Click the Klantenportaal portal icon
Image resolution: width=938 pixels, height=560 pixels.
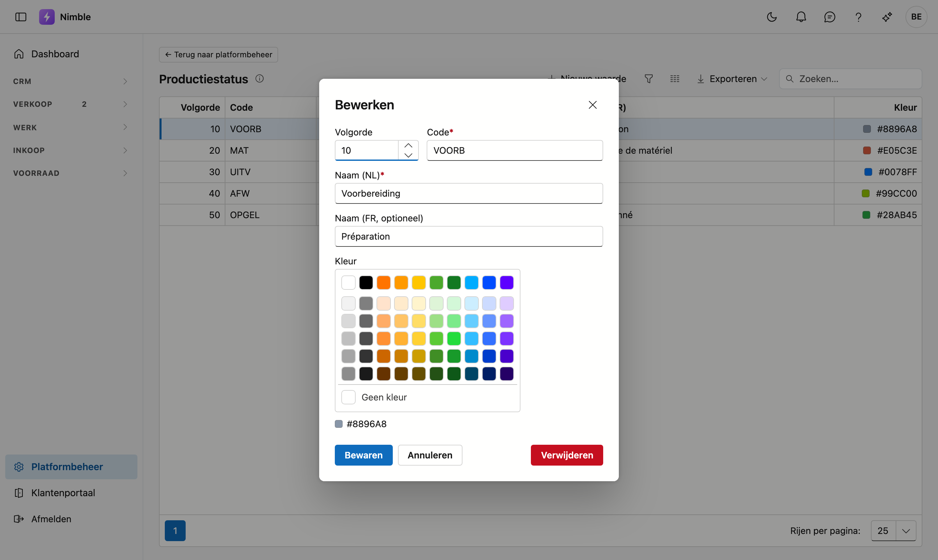pyautogui.click(x=19, y=493)
